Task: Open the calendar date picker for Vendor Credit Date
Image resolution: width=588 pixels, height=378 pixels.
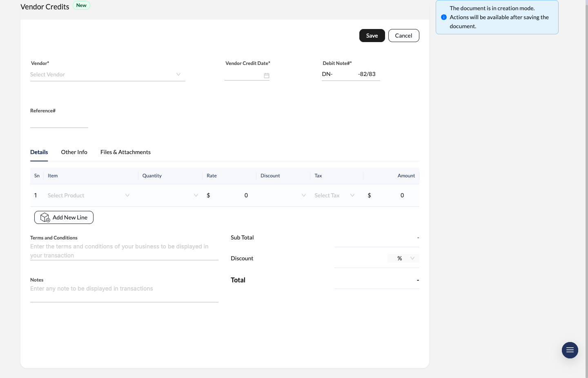Action: tap(267, 76)
